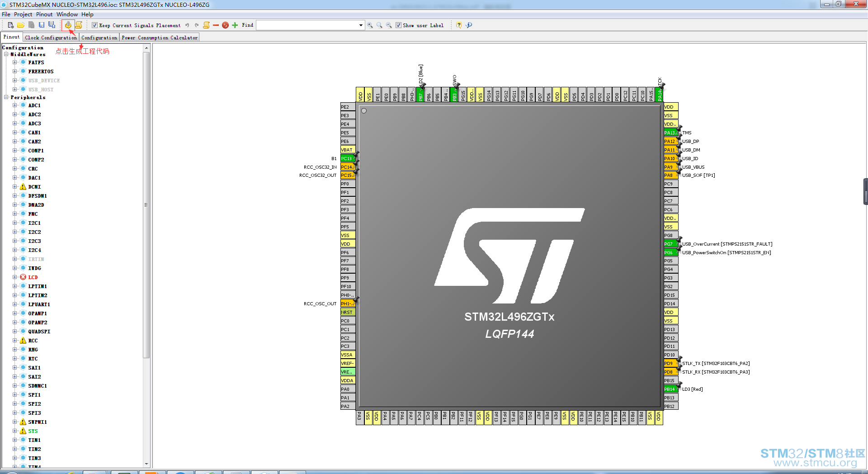This screenshot has width=868, height=474.
Task: Open the Window menu
Action: coord(67,14)
